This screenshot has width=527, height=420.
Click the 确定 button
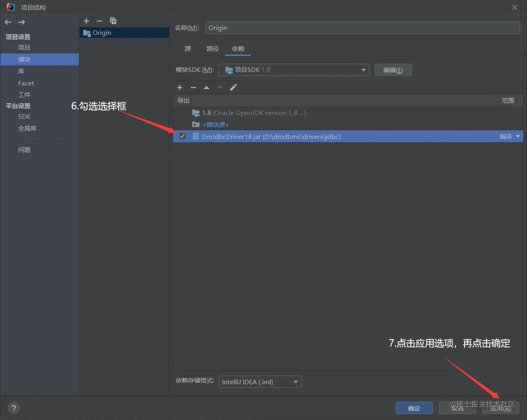(x=414, y=408)
